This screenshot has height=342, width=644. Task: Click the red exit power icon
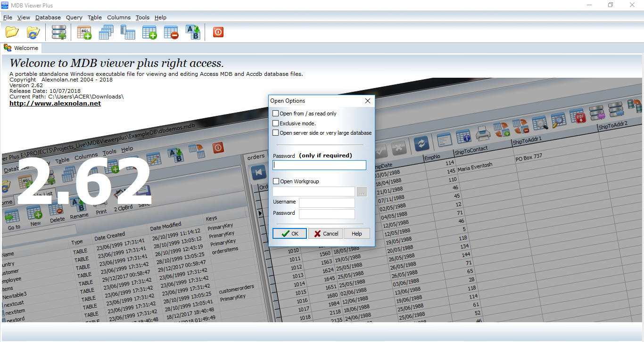(218, 32)
